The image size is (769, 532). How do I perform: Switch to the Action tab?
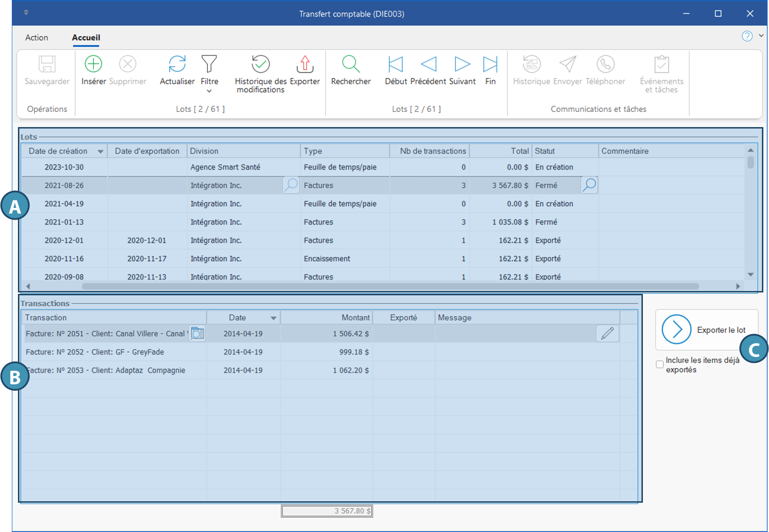click(37, 38)
